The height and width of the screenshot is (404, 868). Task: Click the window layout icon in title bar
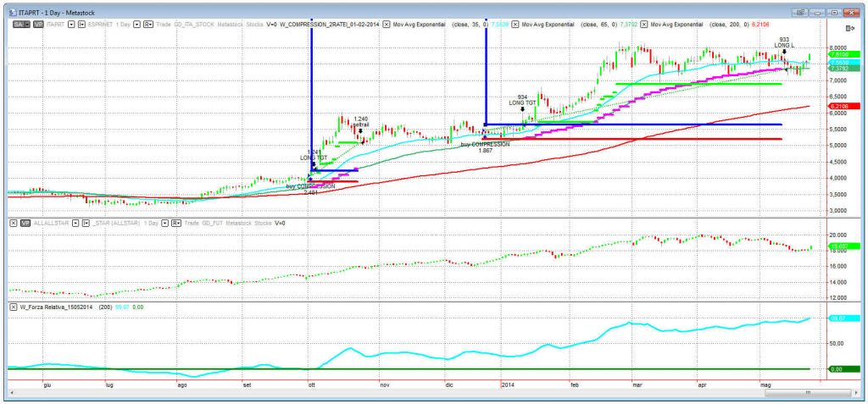point(801,13)
